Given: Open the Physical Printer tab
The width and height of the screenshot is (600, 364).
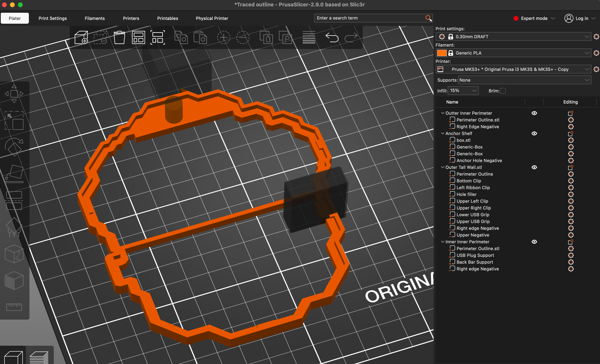Looking at the screenshot, I should 212,19.
